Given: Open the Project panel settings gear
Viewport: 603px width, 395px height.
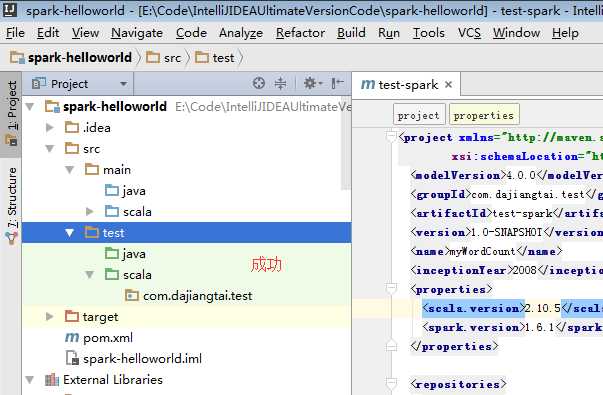Looking at the screenshot, I should [x=312, y=83].
